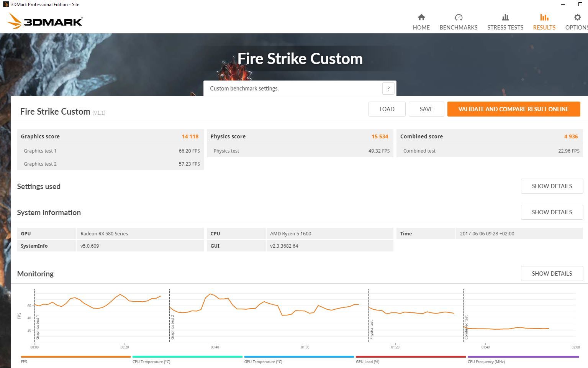Viewport: 588px width, 368px height.
Task: Go to the HOME tab label
Action: click(x=421, y=28)
